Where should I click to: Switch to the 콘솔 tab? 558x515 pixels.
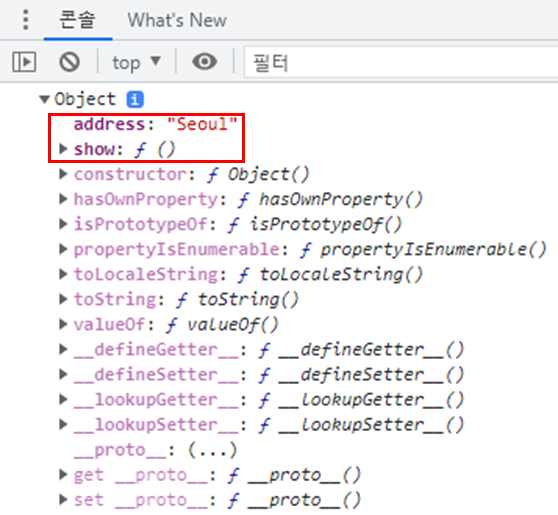(x=78, y=20)
